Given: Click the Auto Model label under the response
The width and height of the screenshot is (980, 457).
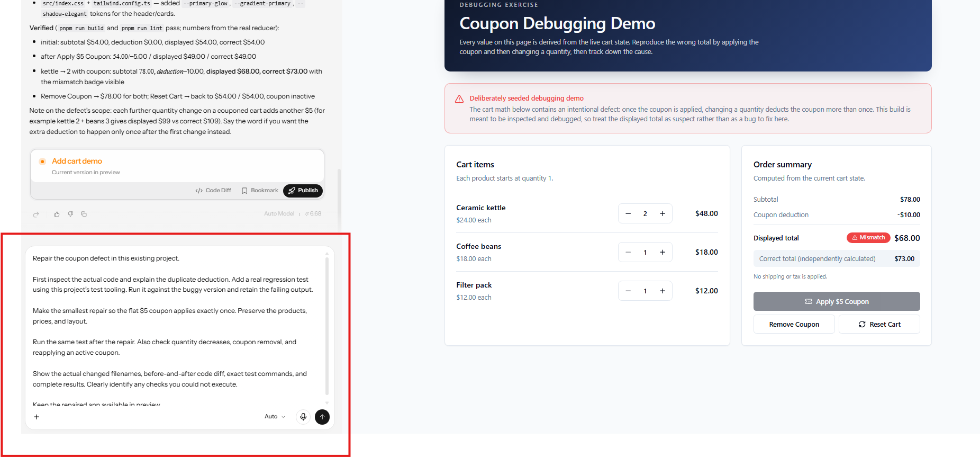Looking at the screenshot, I should tap(279, 213).
